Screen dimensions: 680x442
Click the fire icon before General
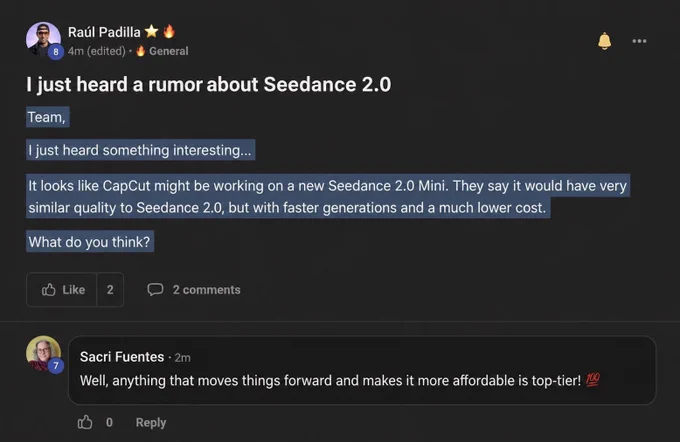click(141, 51)
